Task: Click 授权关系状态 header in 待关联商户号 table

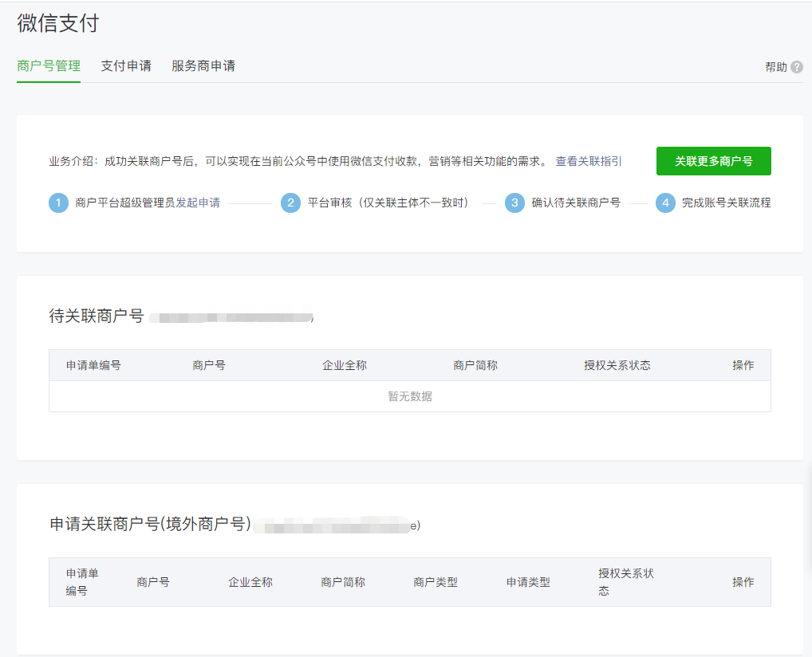Action: pyautogui.click(x=617, y=365)
